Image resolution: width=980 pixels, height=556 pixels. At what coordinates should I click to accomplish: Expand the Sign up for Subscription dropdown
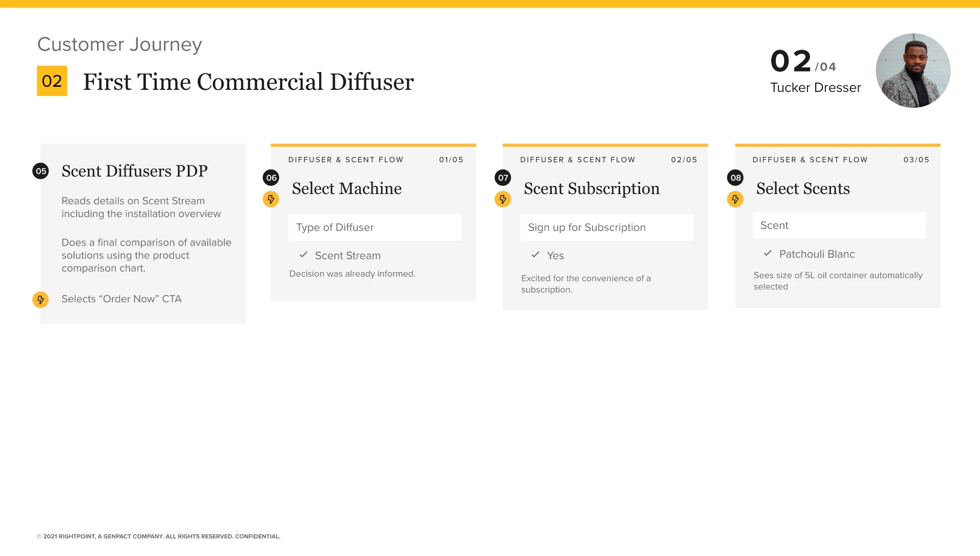tap(605, 227)
